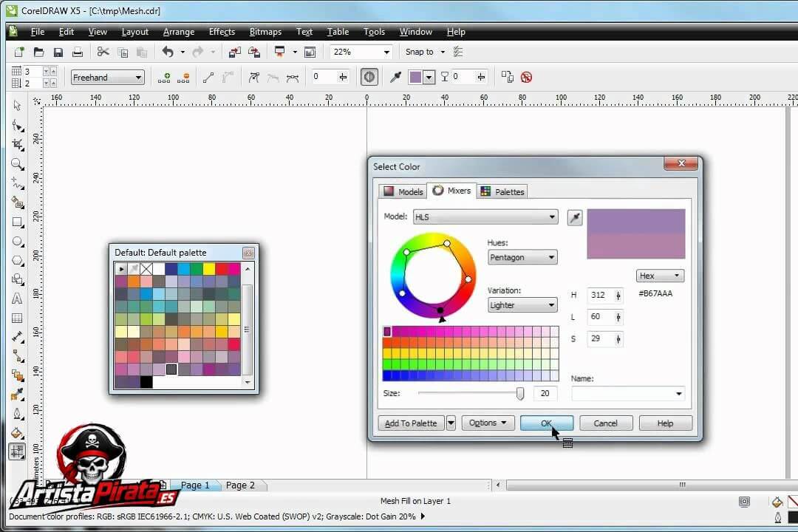Click the Cut scissors icon
Viewport: 798px width, 532px height.
[103, 52]
